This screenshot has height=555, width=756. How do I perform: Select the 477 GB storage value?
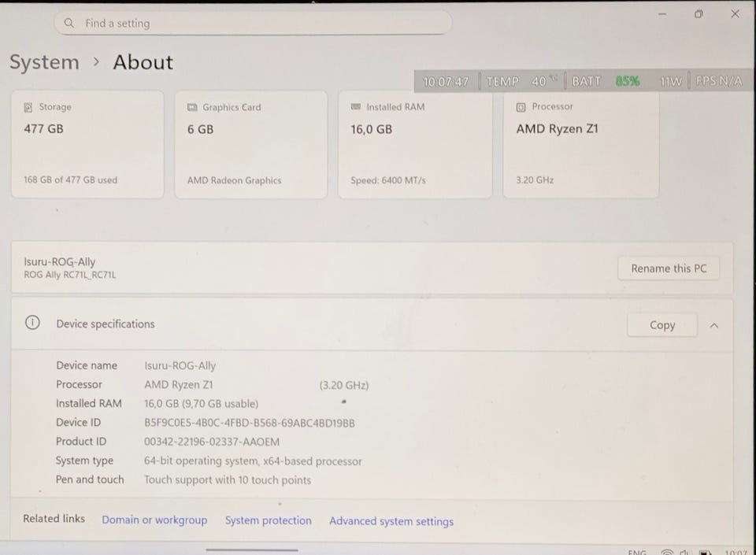click(x=43, y=128)
